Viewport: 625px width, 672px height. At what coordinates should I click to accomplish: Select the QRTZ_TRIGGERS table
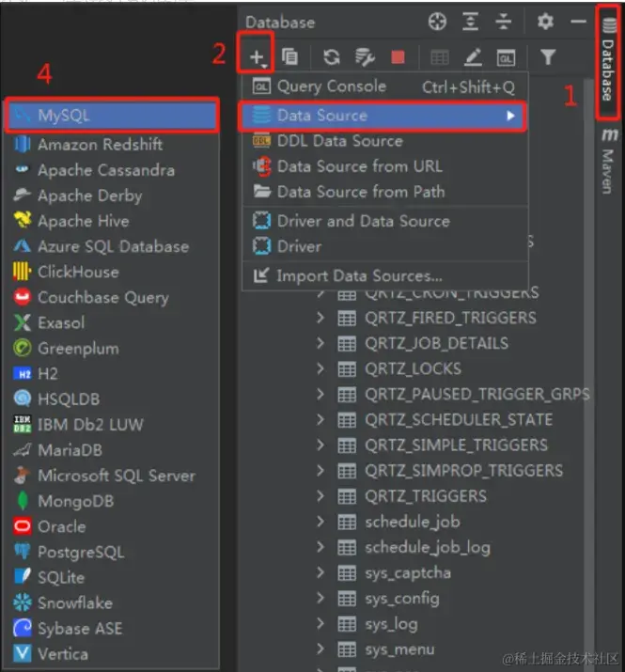(x=426, y=496)
